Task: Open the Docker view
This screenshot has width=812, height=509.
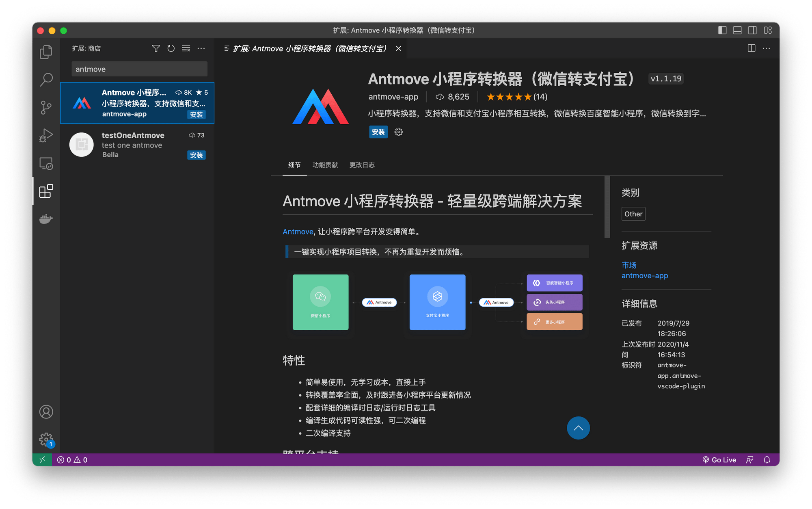Action: pos(46,219)
